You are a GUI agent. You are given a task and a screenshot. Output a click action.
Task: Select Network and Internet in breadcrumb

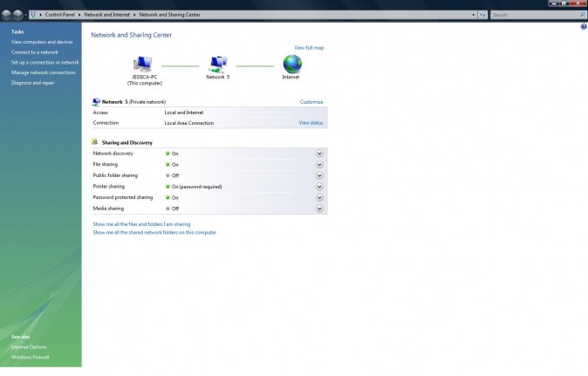pos(107,15)
